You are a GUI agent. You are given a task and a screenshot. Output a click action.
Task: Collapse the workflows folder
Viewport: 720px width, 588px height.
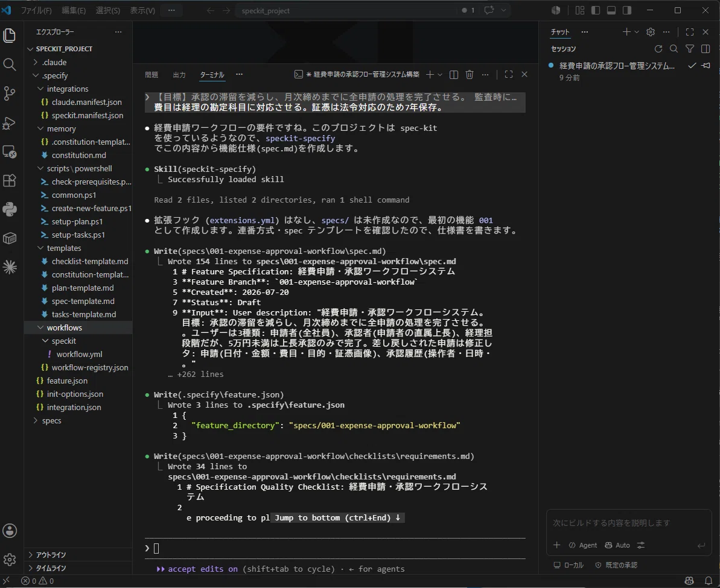click(65, 327)
